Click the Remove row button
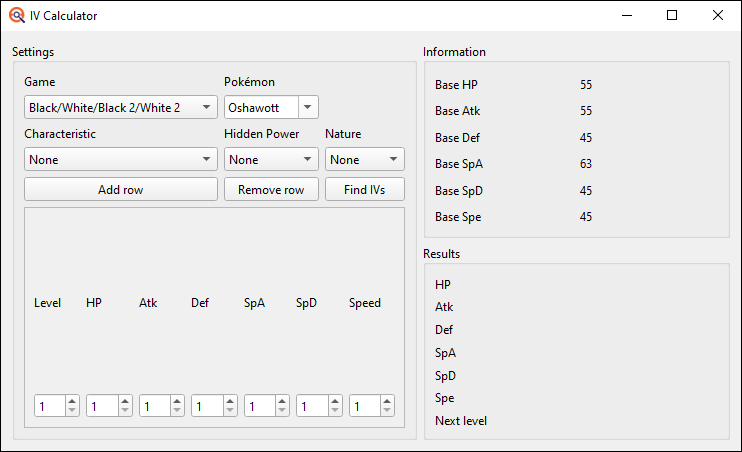 (x=271, y=189)
